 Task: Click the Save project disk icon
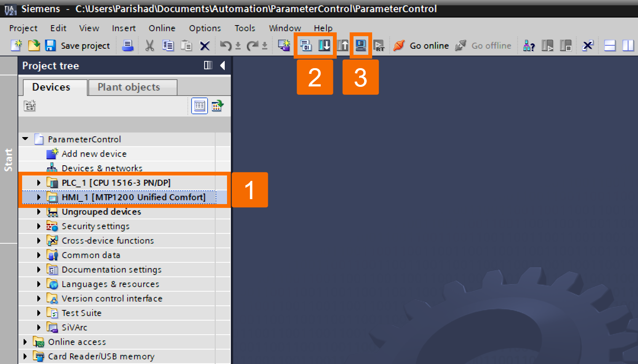pyautogui.click(x=51, y=46)
